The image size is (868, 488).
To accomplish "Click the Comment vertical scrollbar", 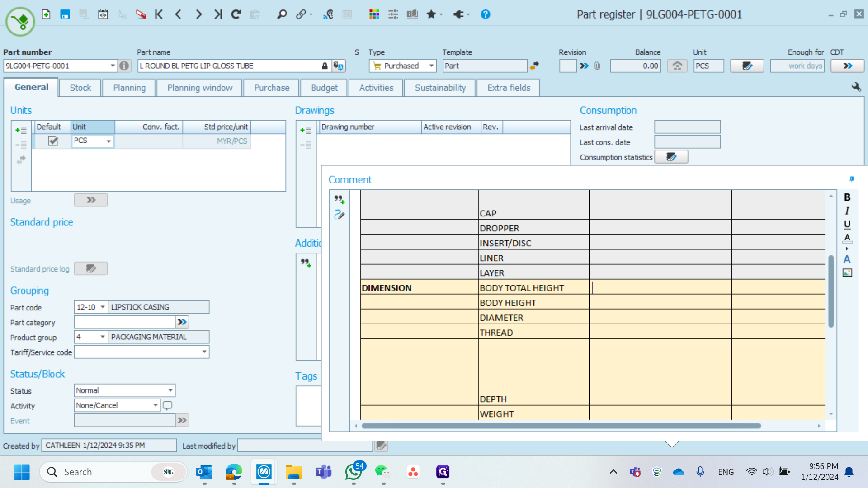I will tap(831, 291).
